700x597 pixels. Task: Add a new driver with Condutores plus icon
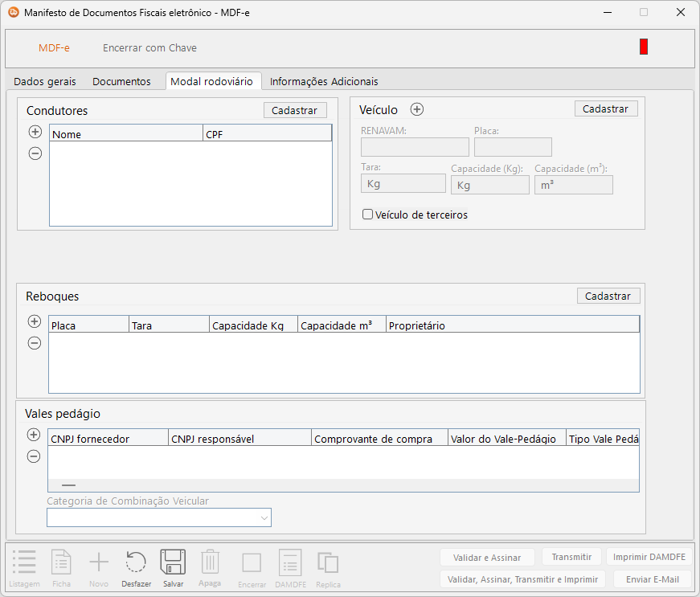click(x=35, y=132)
